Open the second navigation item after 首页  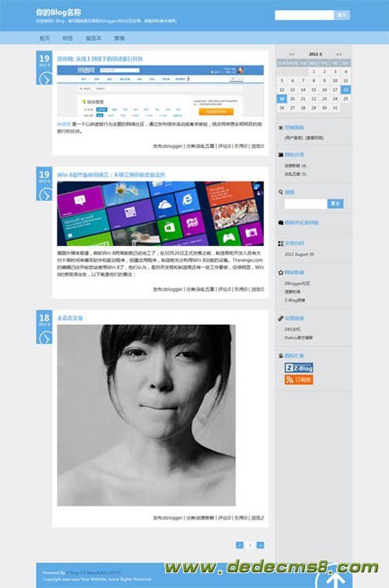coord(68,38)
